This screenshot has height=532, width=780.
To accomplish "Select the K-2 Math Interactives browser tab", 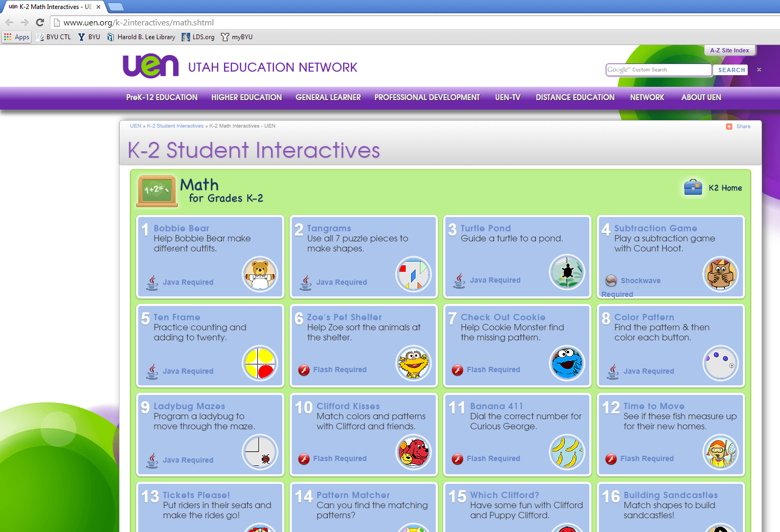I will pyautogui.click(x=55, y=7).
